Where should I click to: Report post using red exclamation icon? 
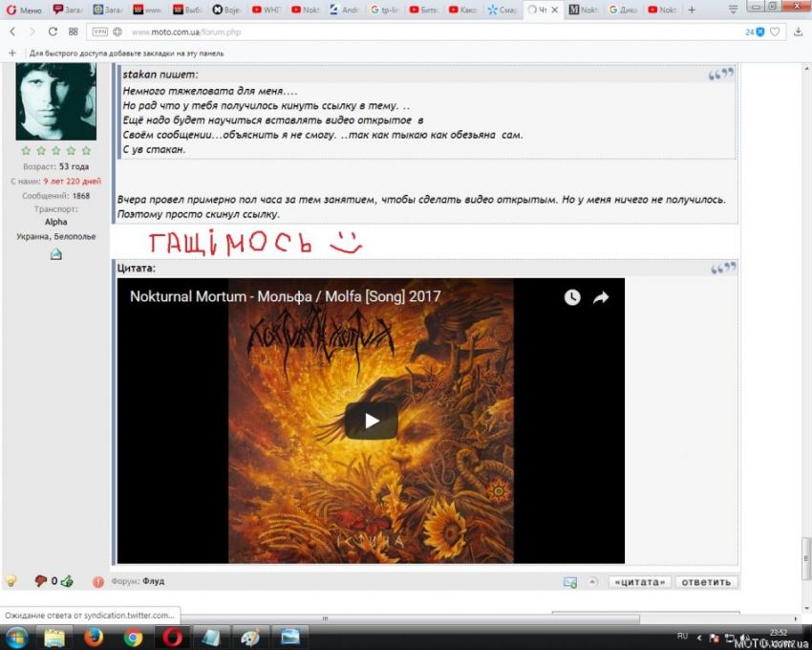click(97, 581)
